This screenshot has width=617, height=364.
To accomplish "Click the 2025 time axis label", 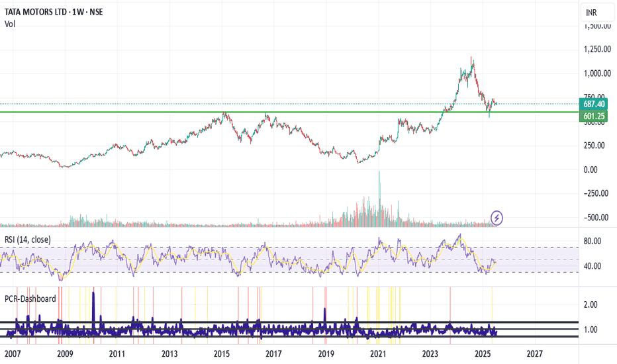I will click(x=483, y=354).
